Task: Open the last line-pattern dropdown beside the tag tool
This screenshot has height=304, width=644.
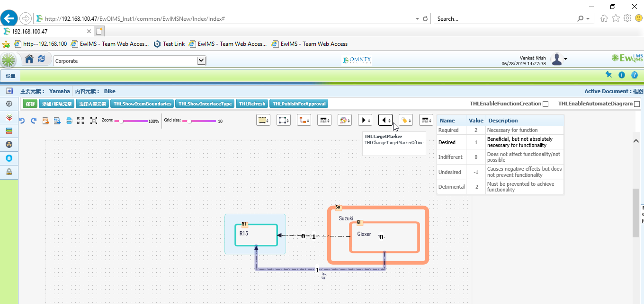Action: (x=426, y=120)
